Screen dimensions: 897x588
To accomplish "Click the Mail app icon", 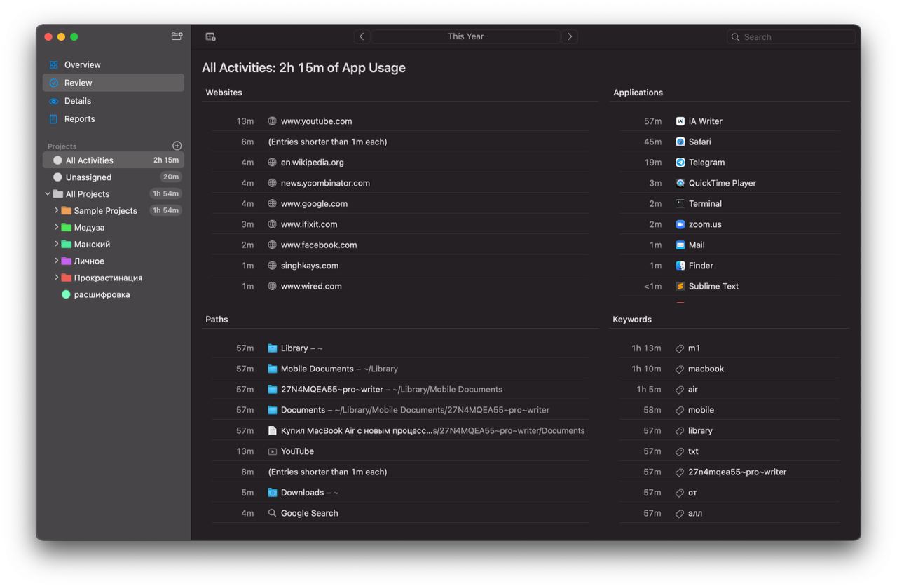I will coord(680,245).
